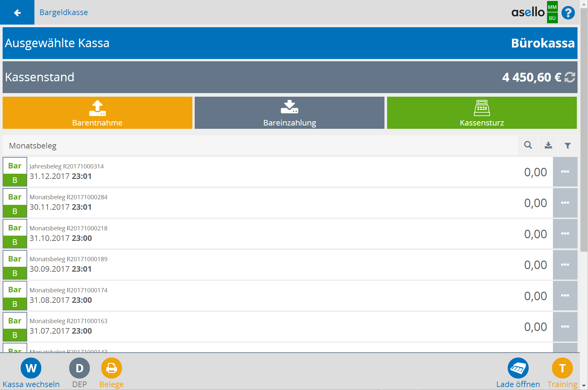This screenshot has width=588, height=390.
Task: Open more menu for Monatsbeleg R20171000163
Action: (x=565, y=327)
